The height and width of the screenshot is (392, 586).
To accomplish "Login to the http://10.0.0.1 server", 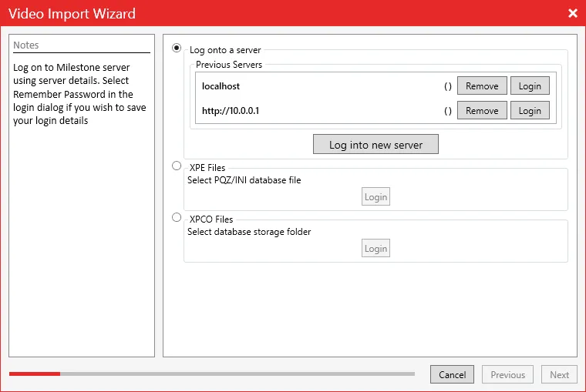I will click(x=530, y=110).
